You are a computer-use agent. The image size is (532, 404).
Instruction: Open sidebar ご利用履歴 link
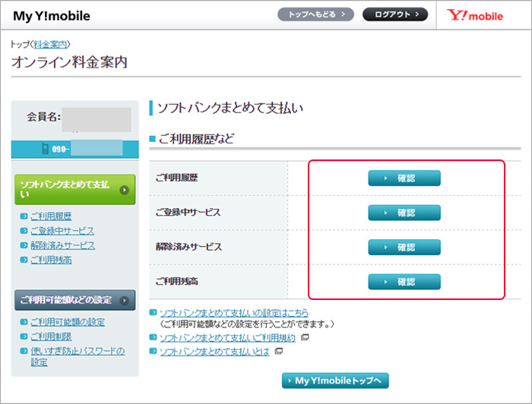[x=51, y=216]
